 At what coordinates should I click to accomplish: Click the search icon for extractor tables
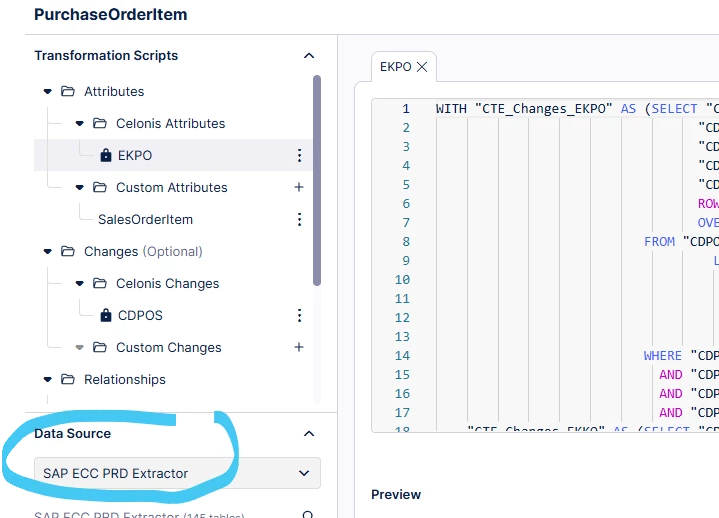coord(308,515)
